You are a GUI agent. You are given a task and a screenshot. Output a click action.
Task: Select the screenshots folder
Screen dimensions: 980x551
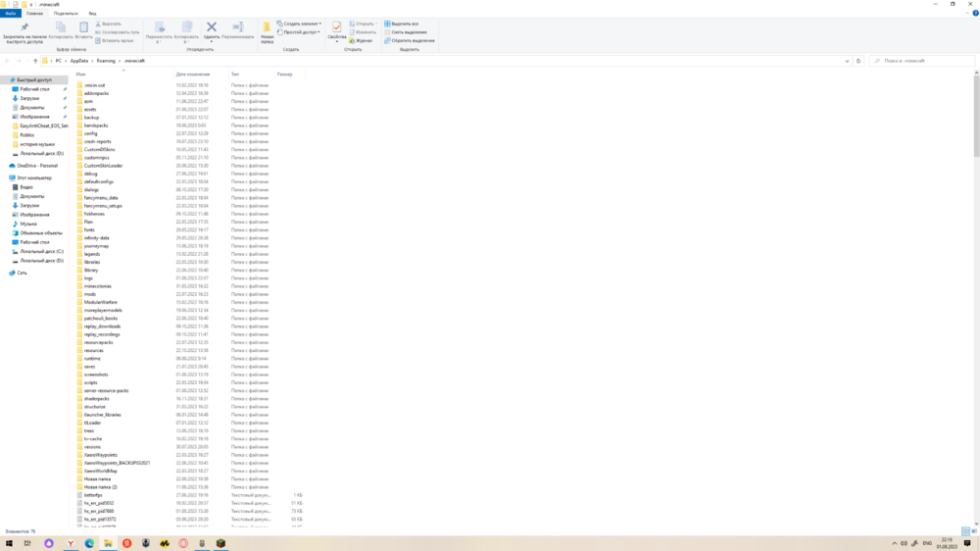tap(96, 375)
